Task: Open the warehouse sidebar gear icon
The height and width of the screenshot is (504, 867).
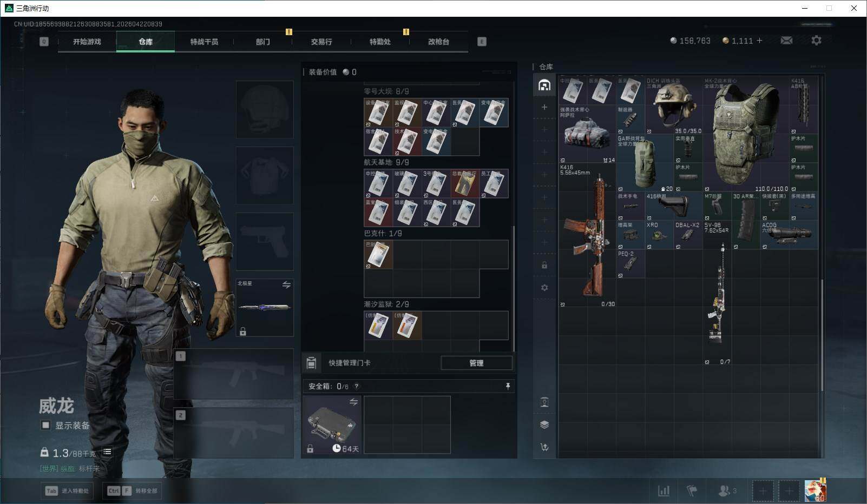Action: coord(544,288)
